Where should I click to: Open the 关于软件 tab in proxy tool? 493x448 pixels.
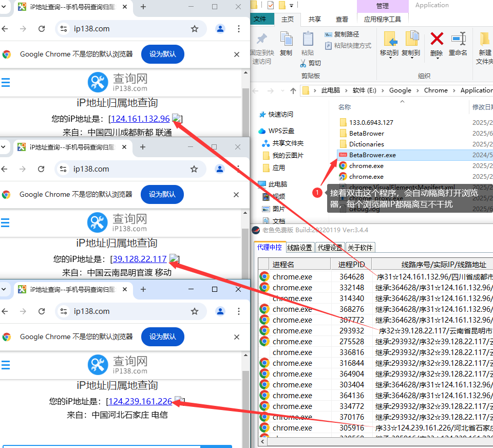point(360,248)
